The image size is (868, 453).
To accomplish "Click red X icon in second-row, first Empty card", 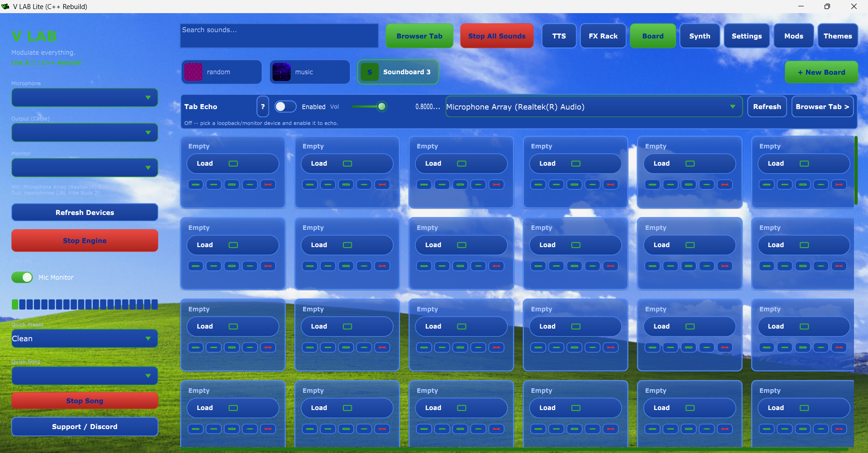I will tap(268, 266).
